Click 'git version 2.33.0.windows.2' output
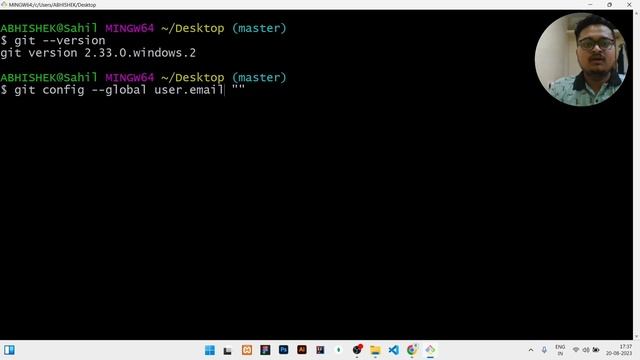 (x=98, y=53)
